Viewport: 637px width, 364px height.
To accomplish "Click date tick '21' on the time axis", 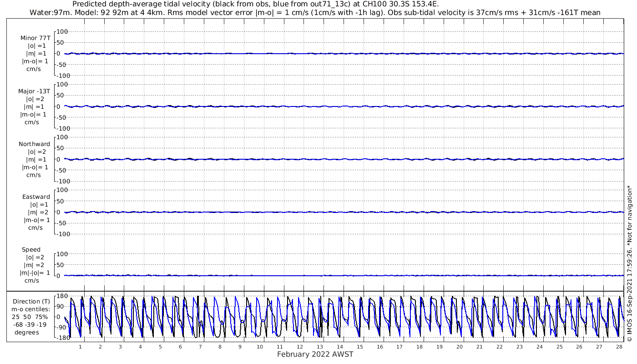I will pyautogui.click(x=479, y=347).
